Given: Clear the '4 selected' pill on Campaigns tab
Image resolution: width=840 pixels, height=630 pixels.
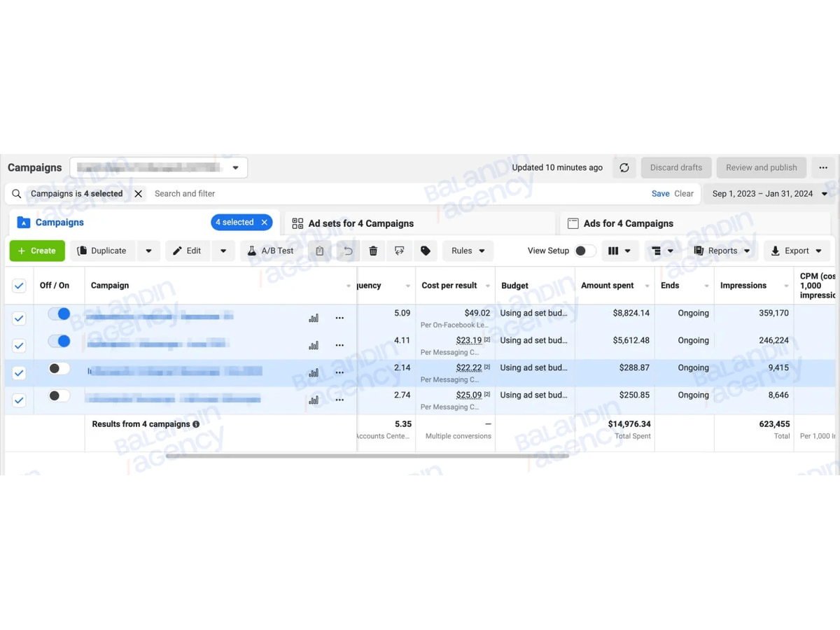Looking at the screenshot, I should 265,223.
